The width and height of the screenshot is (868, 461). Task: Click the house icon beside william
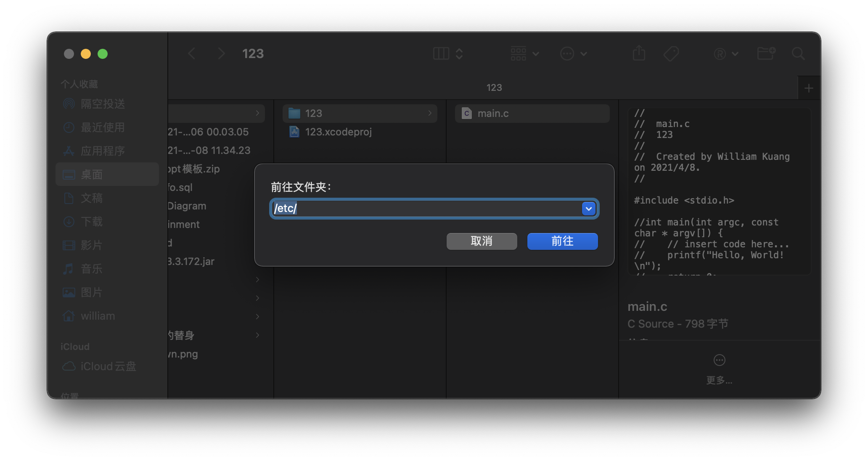point(69,315)
